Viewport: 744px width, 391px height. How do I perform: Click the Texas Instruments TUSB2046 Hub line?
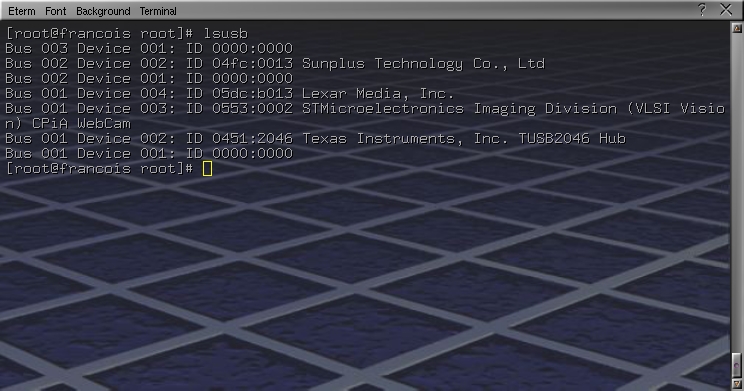point(316,139)
